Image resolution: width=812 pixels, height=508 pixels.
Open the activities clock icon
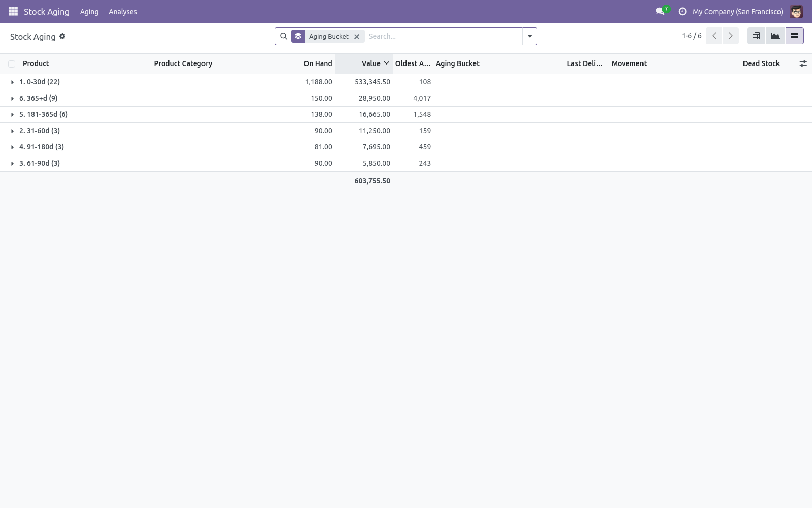(682, 11)
